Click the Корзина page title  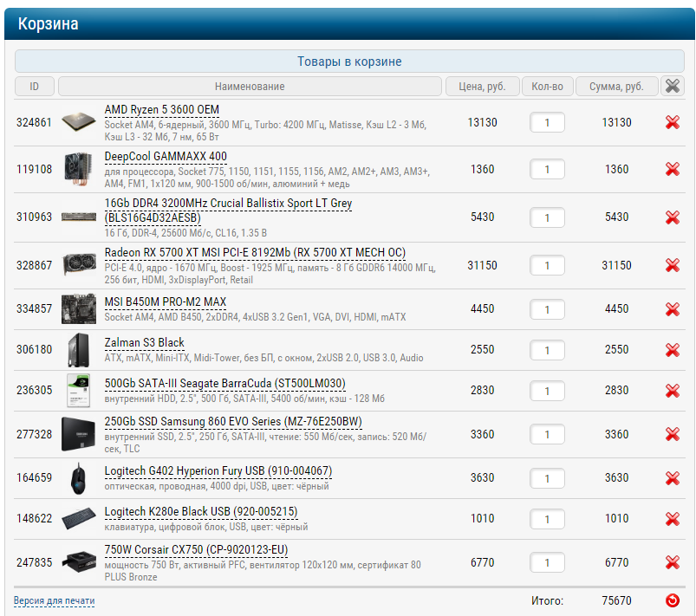(48, 23)
